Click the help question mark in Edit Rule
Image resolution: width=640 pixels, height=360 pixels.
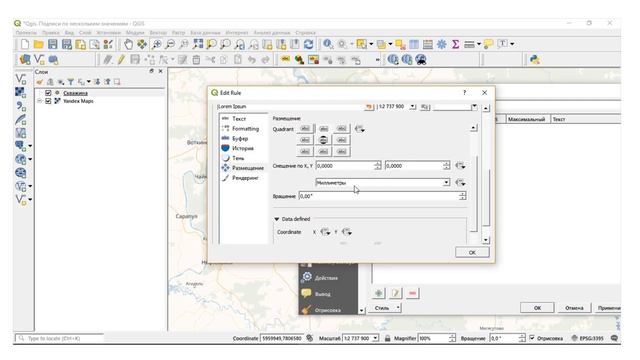pos(464,93)
